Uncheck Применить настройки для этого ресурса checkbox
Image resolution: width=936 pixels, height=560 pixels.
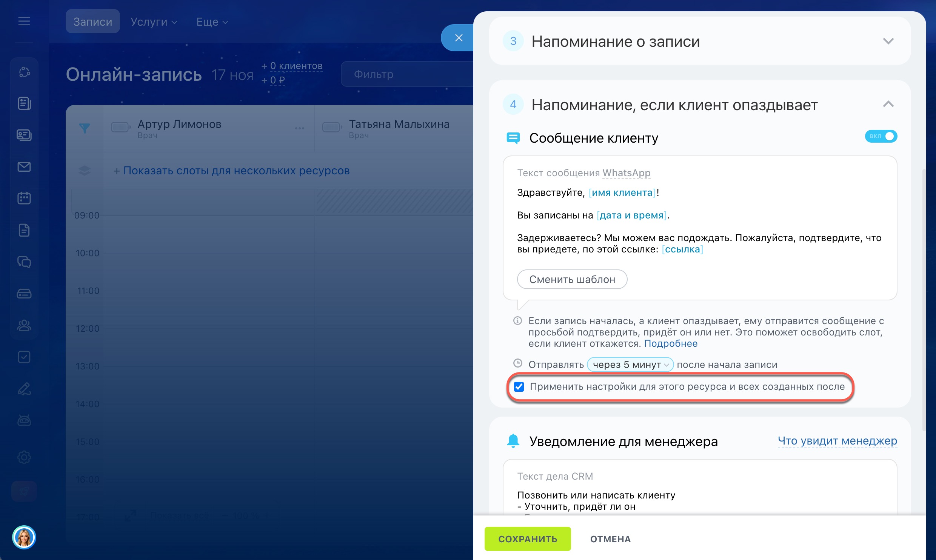[519, 387]
